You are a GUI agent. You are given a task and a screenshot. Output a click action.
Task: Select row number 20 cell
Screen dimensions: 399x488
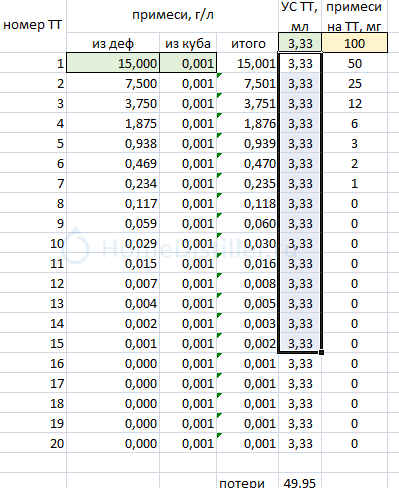[x=33, y=443]
